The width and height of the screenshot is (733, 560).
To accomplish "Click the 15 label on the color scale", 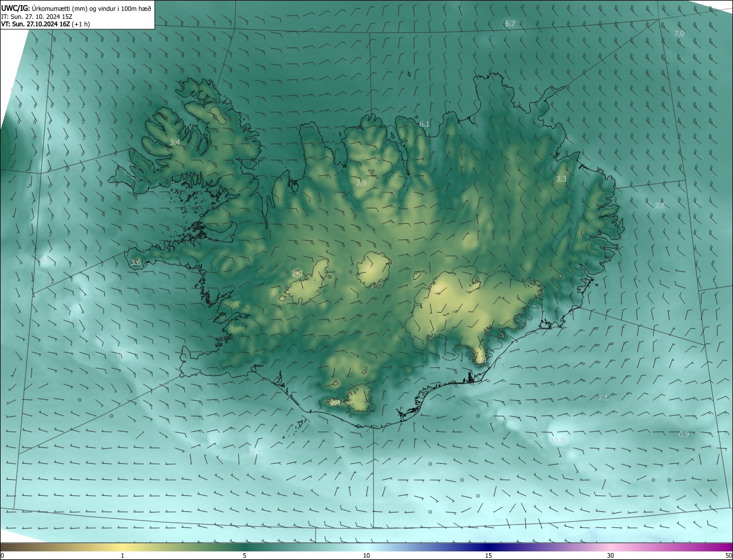I will click(x=488, y=555).
